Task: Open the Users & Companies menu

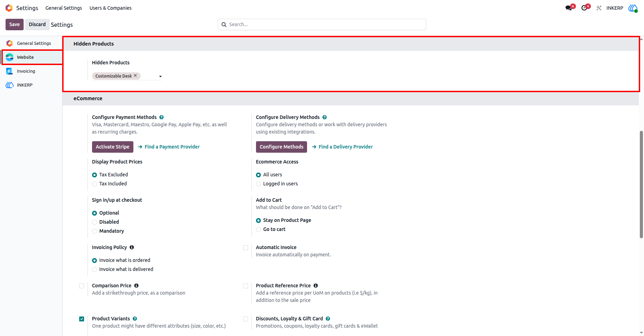Action: (x=110, y=8)
